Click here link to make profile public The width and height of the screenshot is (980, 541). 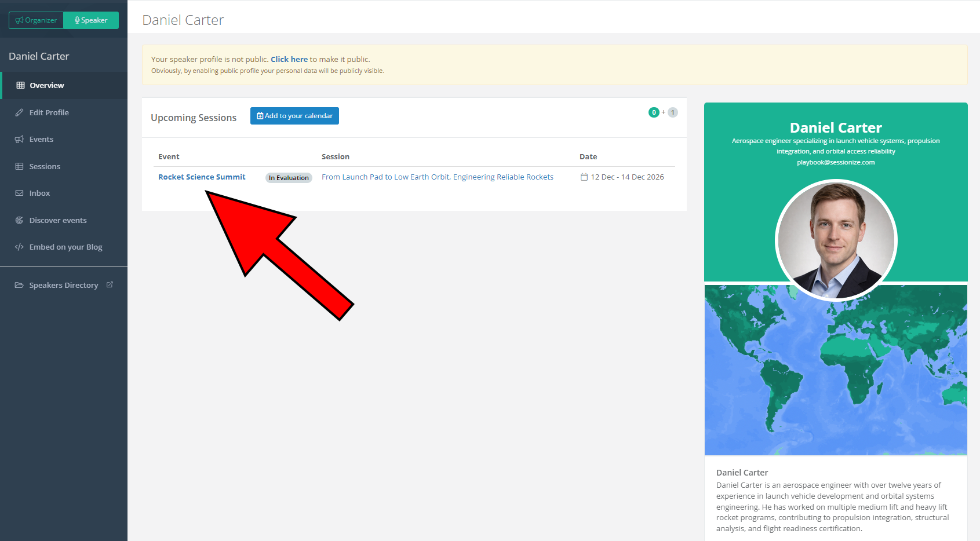click(x=289, y=59)
